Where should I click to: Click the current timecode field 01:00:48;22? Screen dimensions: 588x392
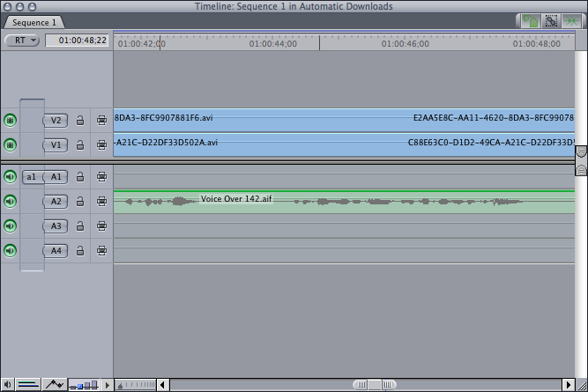[x=77, y=41]
